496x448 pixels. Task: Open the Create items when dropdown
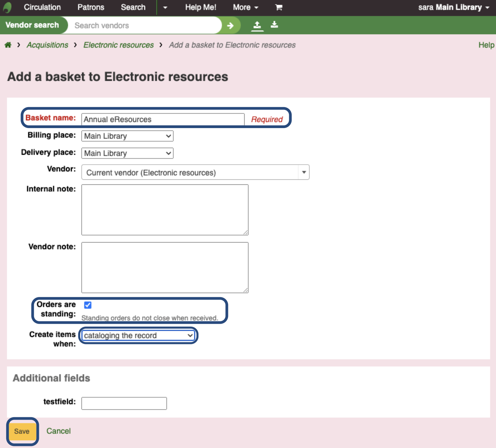(138, 335)
